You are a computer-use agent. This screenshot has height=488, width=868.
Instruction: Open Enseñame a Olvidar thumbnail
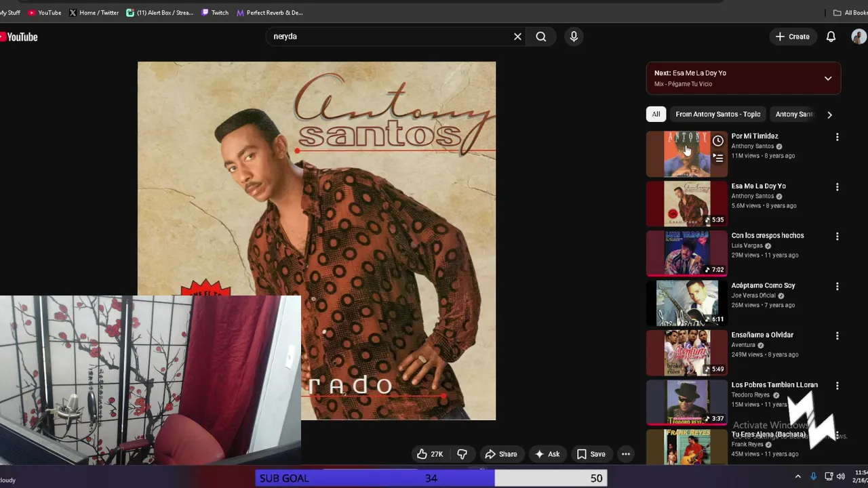[686, 352]
